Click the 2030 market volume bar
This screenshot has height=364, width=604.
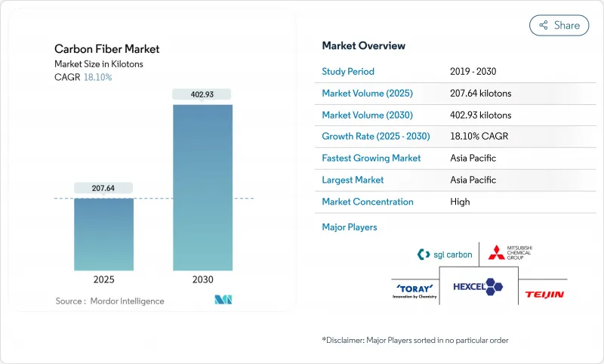tap(202, 187)
